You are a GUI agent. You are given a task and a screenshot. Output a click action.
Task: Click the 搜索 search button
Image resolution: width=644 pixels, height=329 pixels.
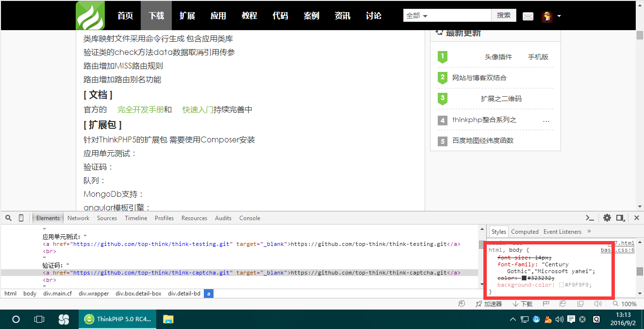click(504, 16)
